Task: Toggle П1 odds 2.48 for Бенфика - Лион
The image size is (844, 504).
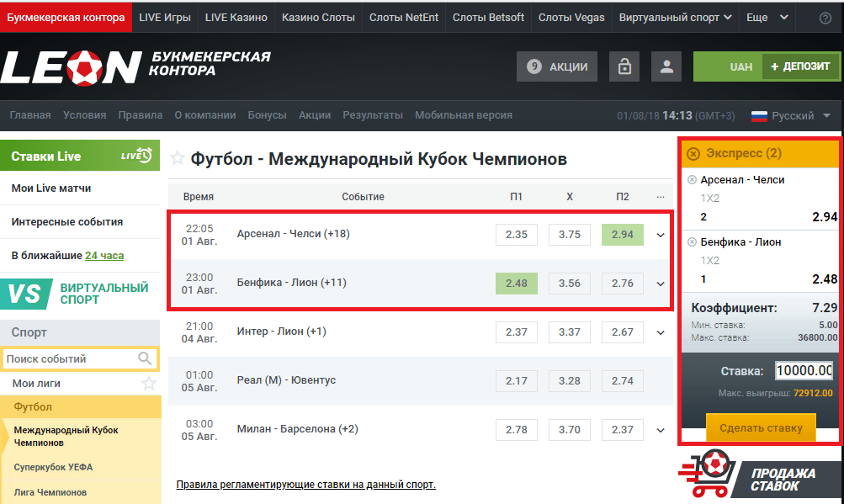Action: point(516,284)
